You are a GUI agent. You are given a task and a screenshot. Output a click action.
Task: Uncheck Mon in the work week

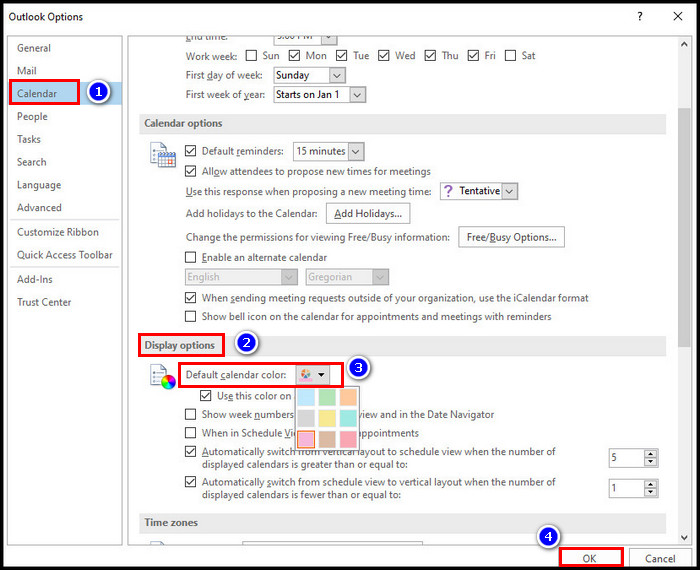pos(294,56)
